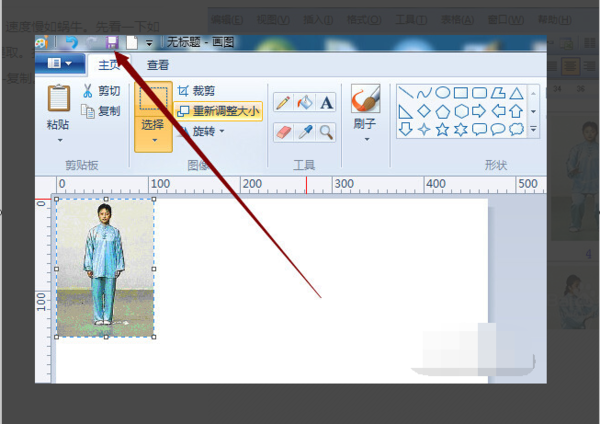Screen dimensions: 600x424
Task: Select the Oval shape
Action: tap(443, 92)
